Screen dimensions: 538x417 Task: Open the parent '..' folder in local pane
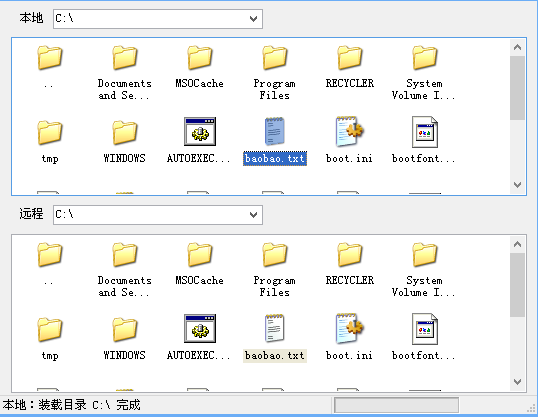(50, 58)
